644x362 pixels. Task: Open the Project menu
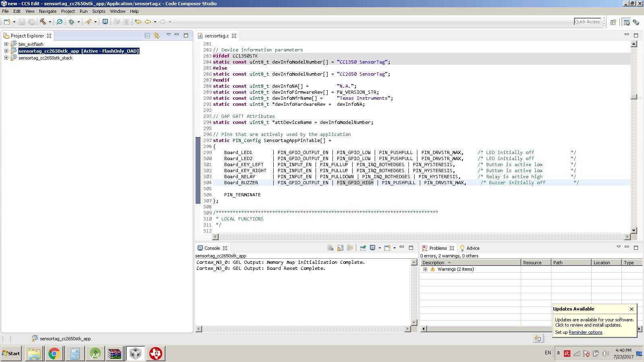pos(68,11)
